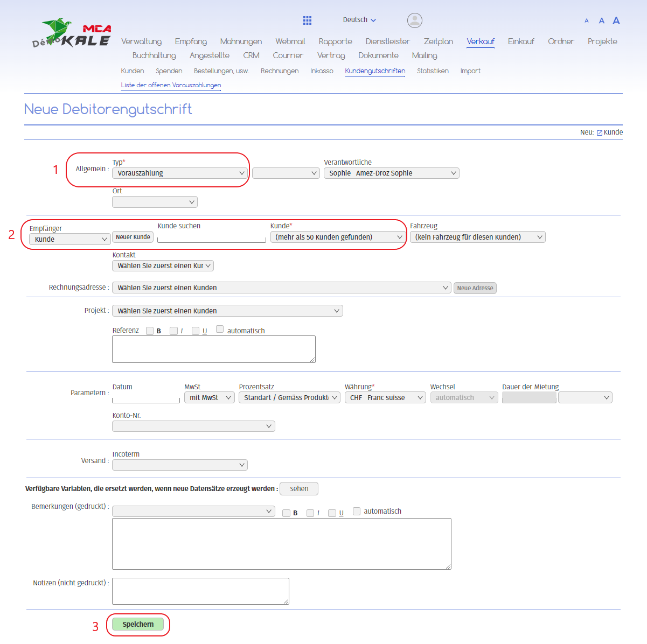Click the Referenz text area
The image size is (647, 644).
coord(214,349)
